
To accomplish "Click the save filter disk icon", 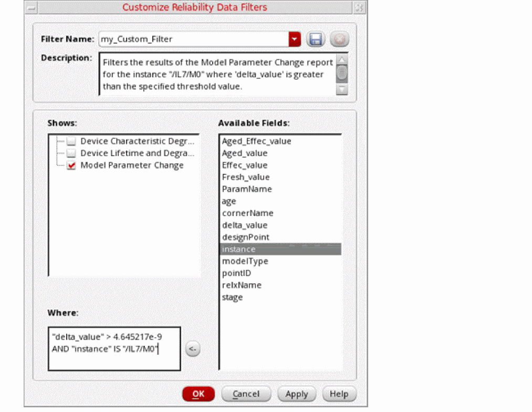I will click(316, 39).
